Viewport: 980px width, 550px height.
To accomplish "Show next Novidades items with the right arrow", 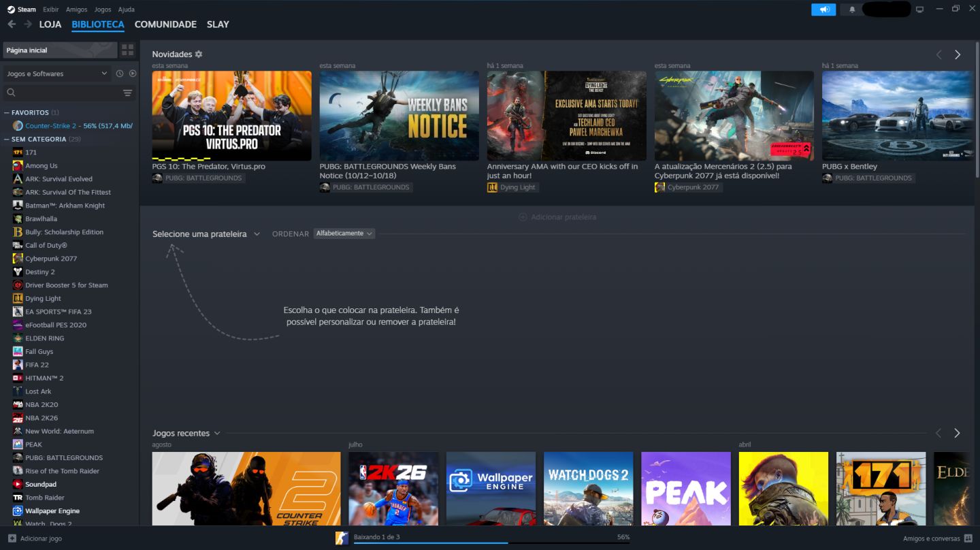I will point(958,54).
